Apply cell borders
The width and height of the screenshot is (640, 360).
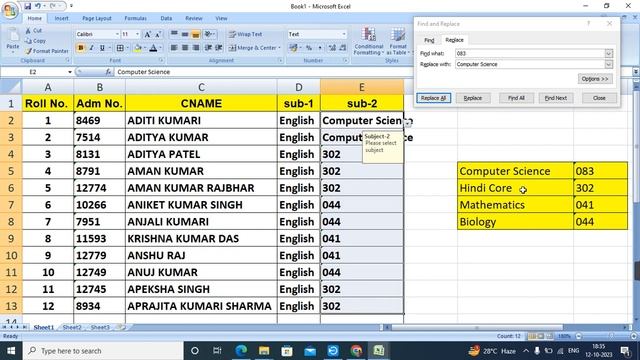click(120, 48)
